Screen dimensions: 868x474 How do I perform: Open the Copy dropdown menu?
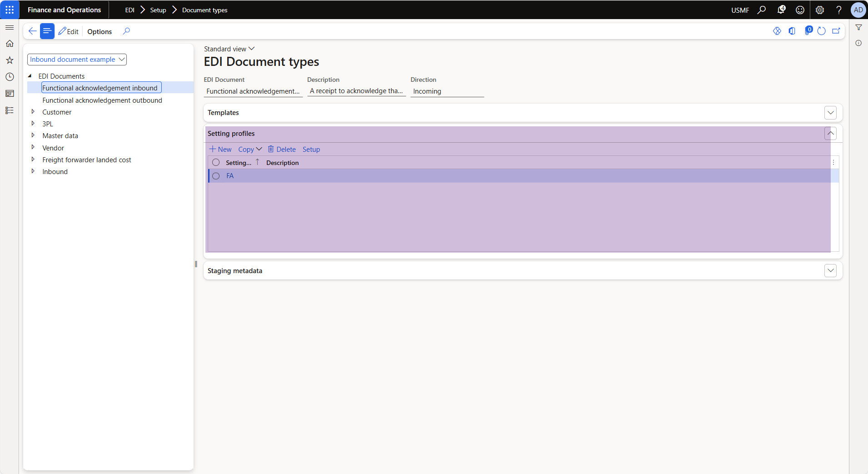point(250,150)
